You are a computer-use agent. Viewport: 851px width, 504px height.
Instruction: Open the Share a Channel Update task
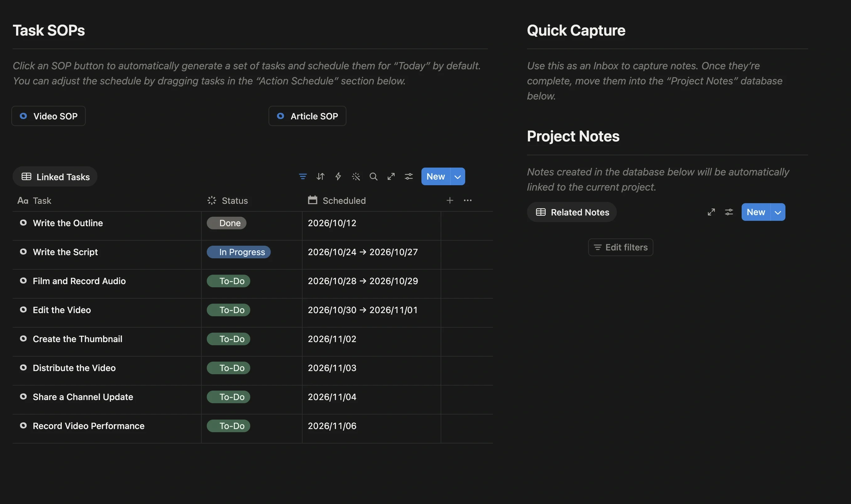(x=83, y=397)
